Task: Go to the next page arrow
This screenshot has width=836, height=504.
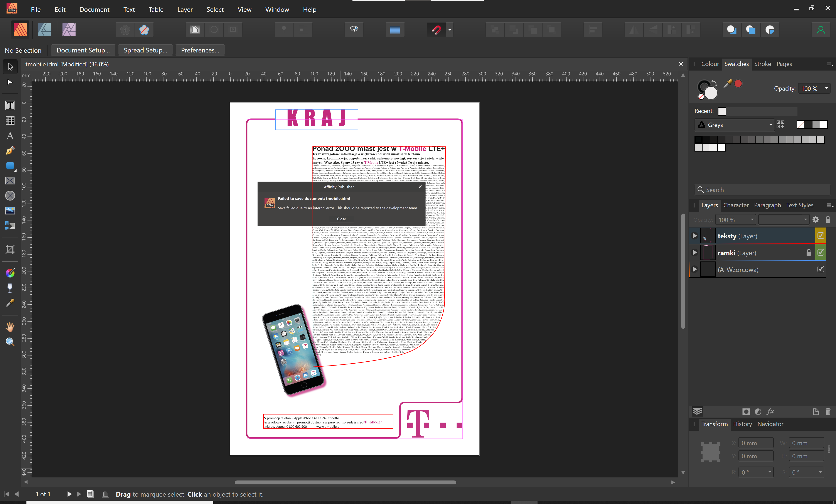Action: [x=69, y=494]
